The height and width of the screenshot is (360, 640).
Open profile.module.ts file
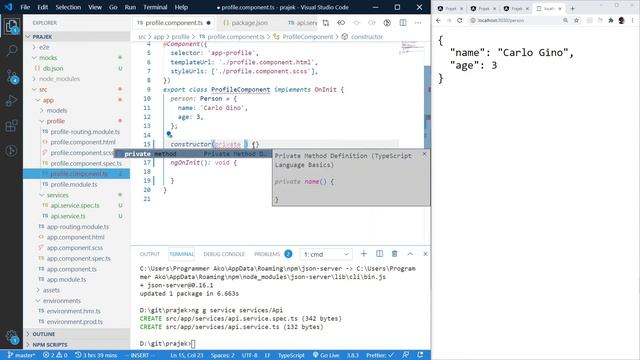pyautogui.click(x=74, y=184)
